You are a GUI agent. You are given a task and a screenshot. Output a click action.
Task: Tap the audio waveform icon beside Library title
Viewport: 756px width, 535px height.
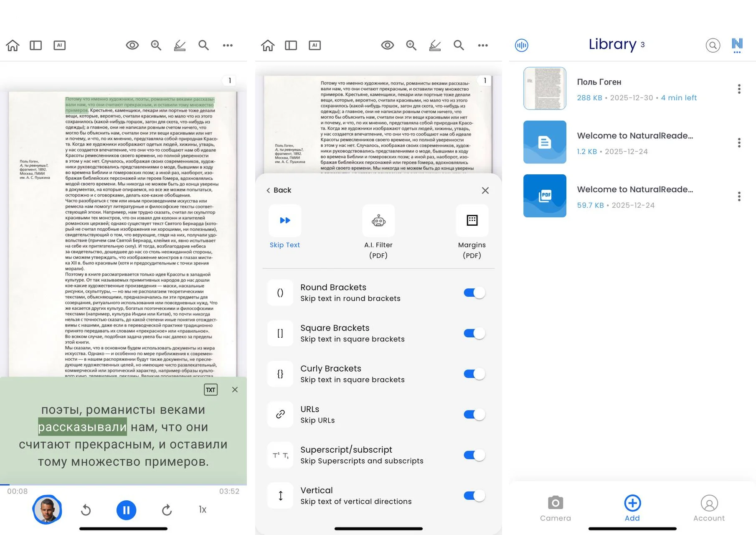pyautogui.click(x=522, y=45)
